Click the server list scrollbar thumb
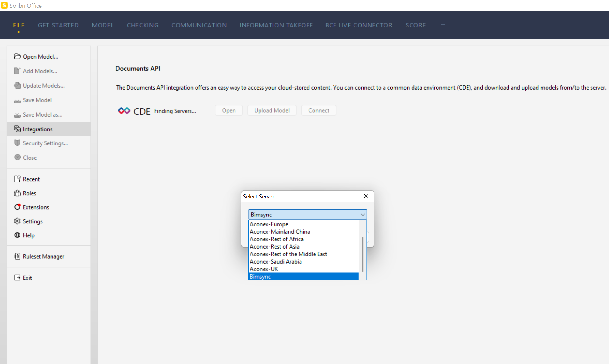This screenshot has width=609, height=364. pos(363,254)
